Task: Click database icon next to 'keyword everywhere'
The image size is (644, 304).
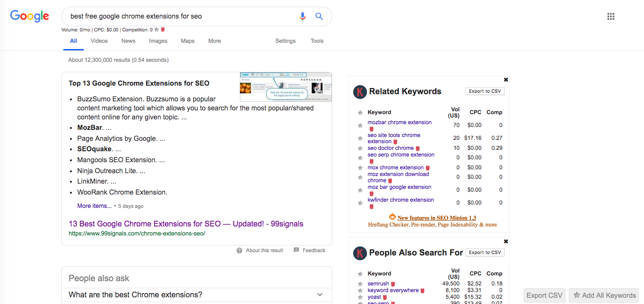Action: click(423, 291)
